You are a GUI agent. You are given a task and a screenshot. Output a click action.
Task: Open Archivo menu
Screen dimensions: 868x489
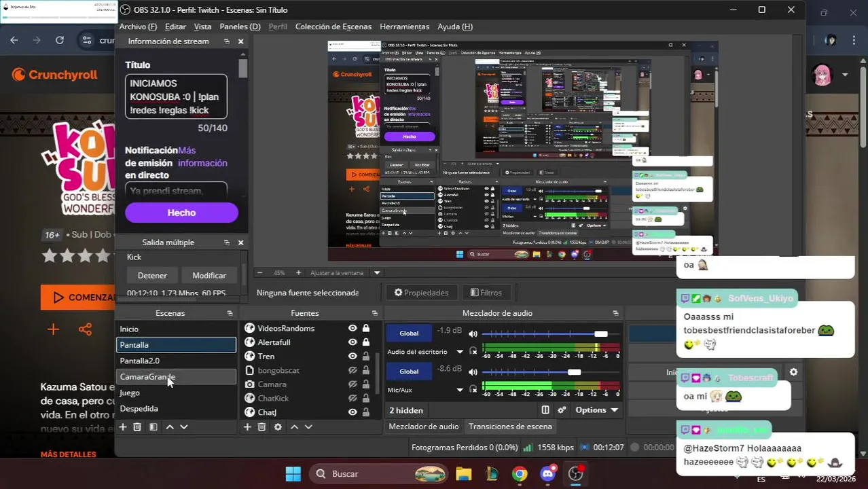pyautogui.click(x=138, y=26)
